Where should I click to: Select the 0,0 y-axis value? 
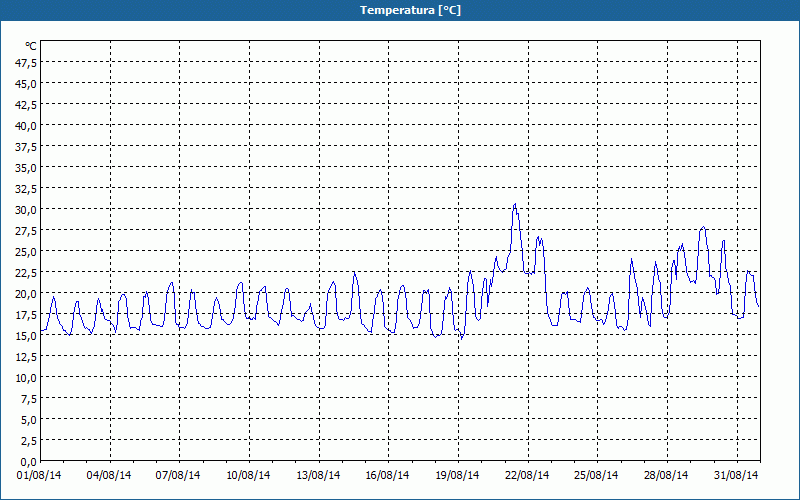(29, 462)
